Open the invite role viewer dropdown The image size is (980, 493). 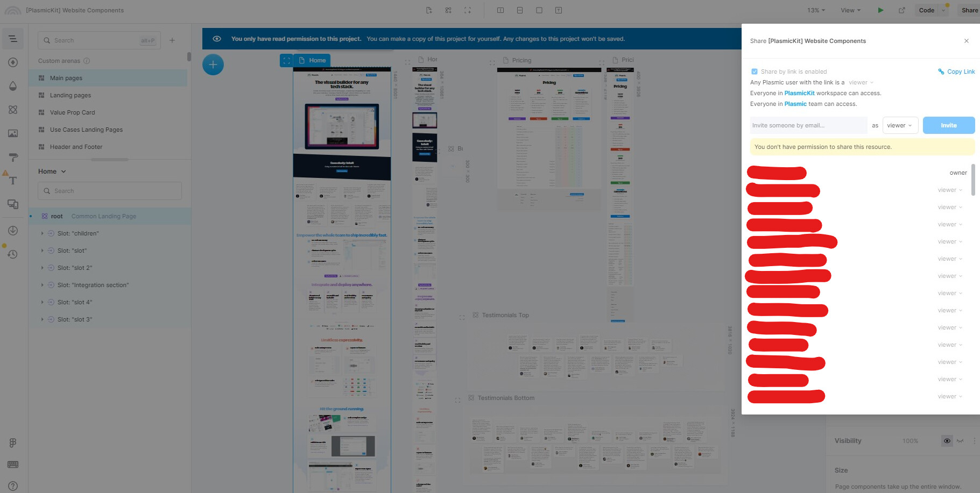click(x=900, y=125)
